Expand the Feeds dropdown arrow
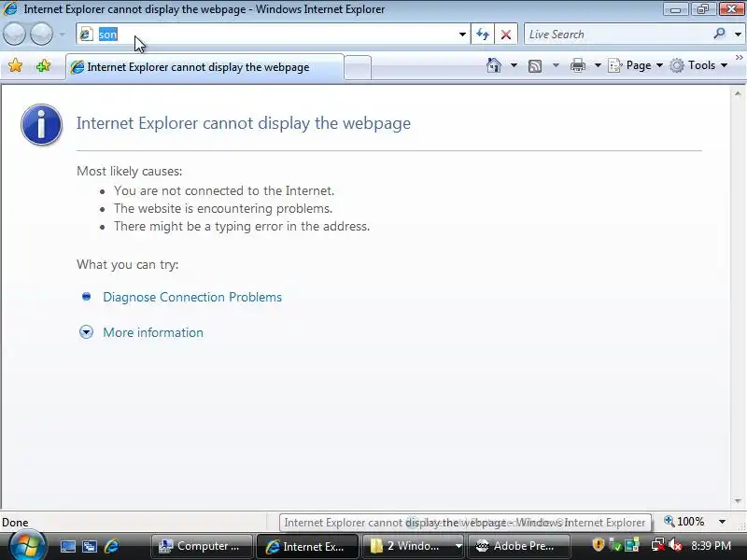 coord(556,65)
